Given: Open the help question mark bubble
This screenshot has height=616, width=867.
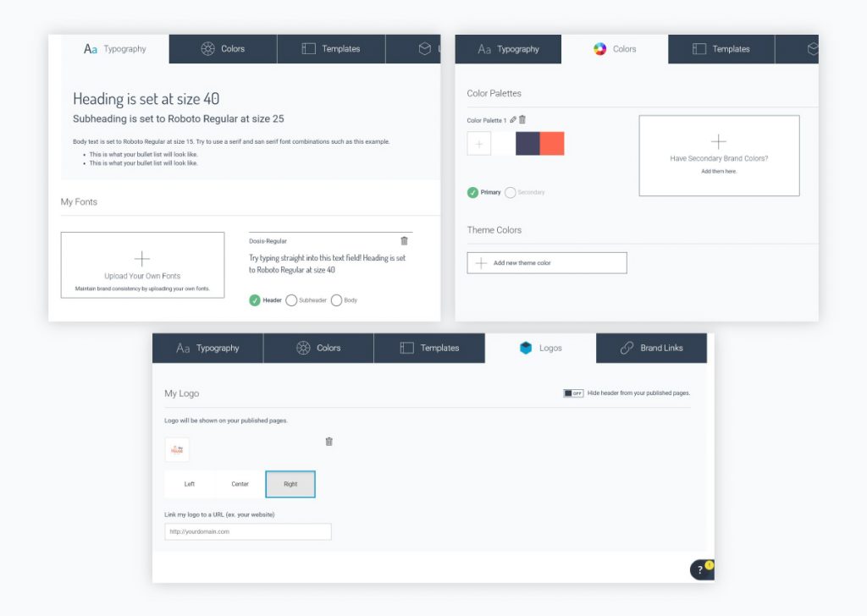Looking at the screenshot, I should (701, 570).
